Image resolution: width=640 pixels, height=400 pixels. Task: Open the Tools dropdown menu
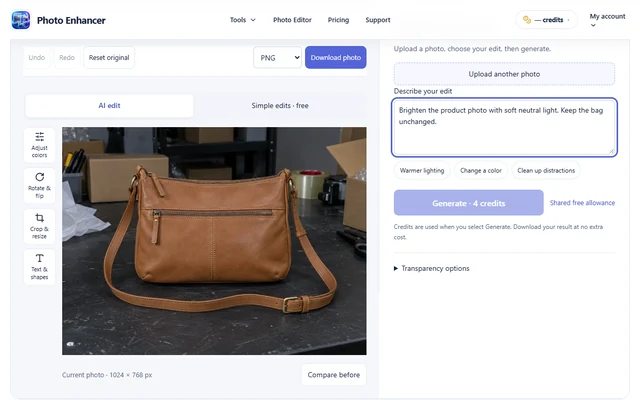pos(242,20)
